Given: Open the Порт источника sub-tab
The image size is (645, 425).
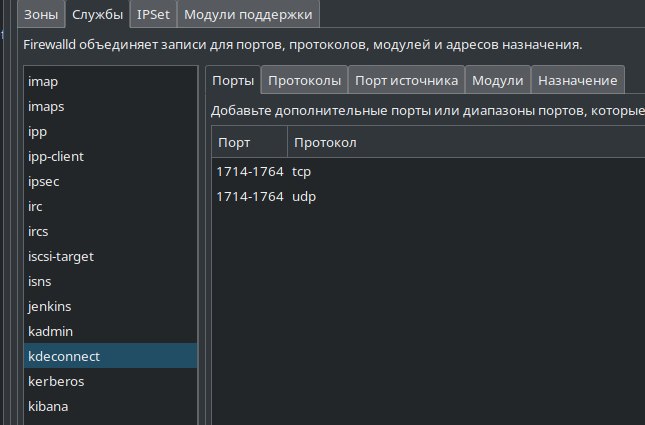Looking at the screenshot, I should click(406, 80).
